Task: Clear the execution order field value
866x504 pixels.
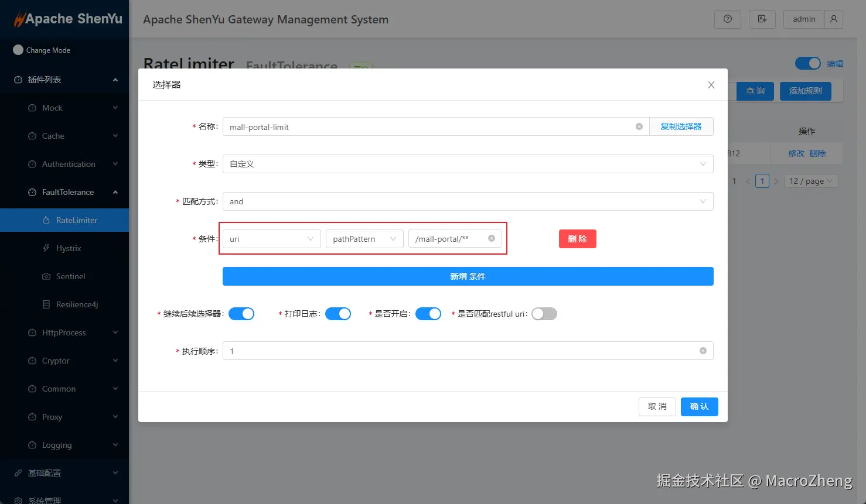Action: click(x=703, y=351)
